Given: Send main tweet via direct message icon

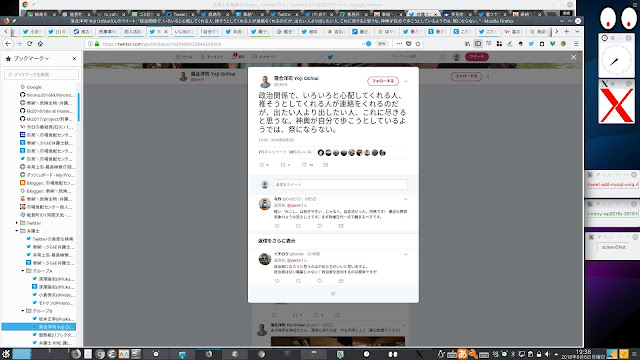Looking at the screenshot, I should (x=325, y=165).
